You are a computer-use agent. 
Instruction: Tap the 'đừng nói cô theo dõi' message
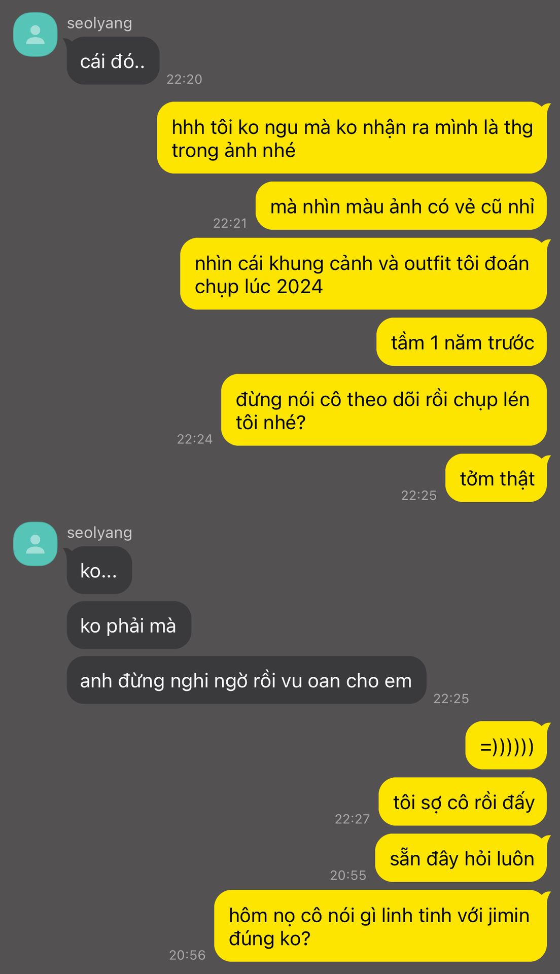(x=384, y=410)
